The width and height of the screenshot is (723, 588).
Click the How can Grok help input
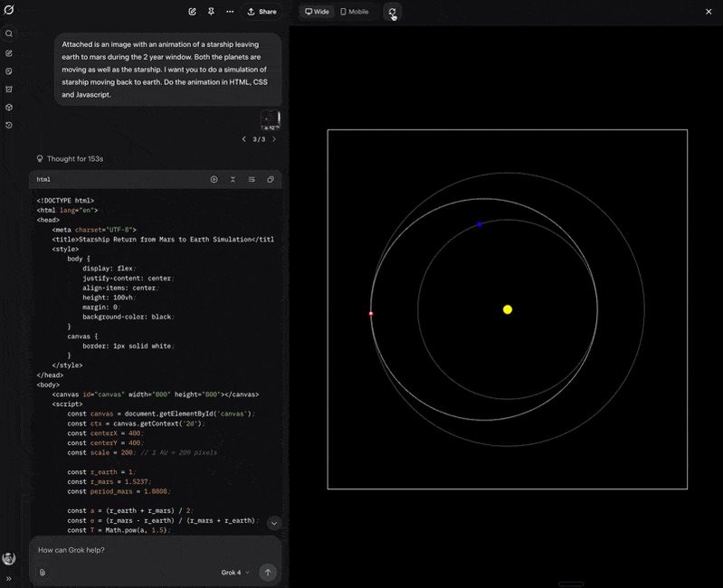156,550
